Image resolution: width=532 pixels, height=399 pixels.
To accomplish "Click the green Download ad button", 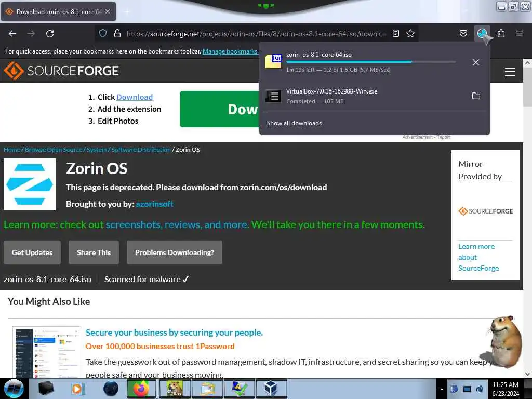I will click(220, 109).
